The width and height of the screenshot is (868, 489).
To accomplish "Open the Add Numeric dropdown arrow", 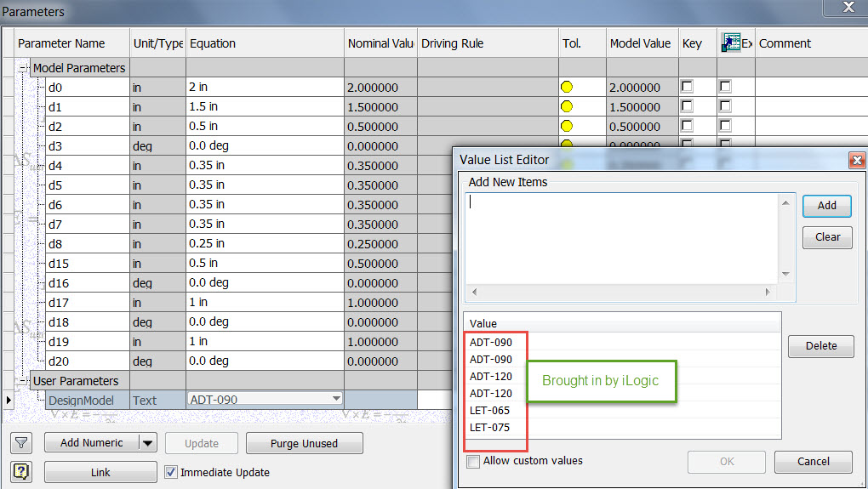I will point(148,443).
